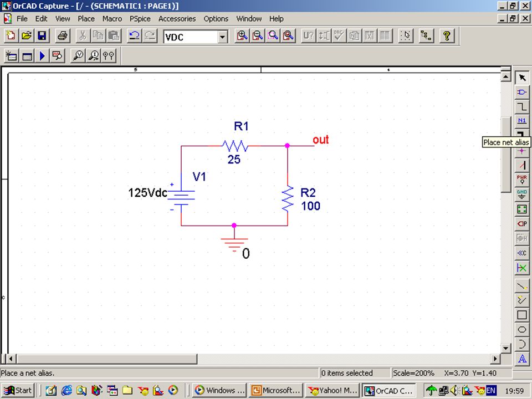
Task: Open the Options menu
Action: pyautogui.click(x=216, y=19)
